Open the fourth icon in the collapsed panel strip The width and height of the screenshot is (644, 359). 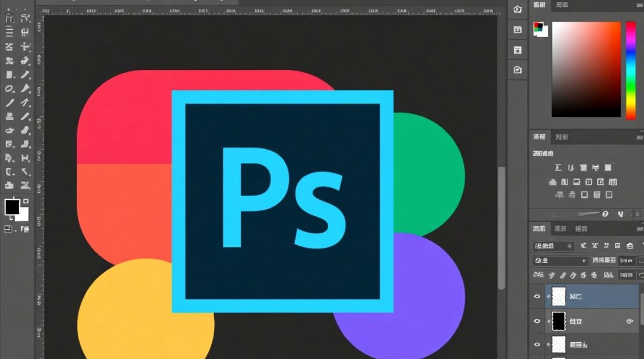[517, 70]
